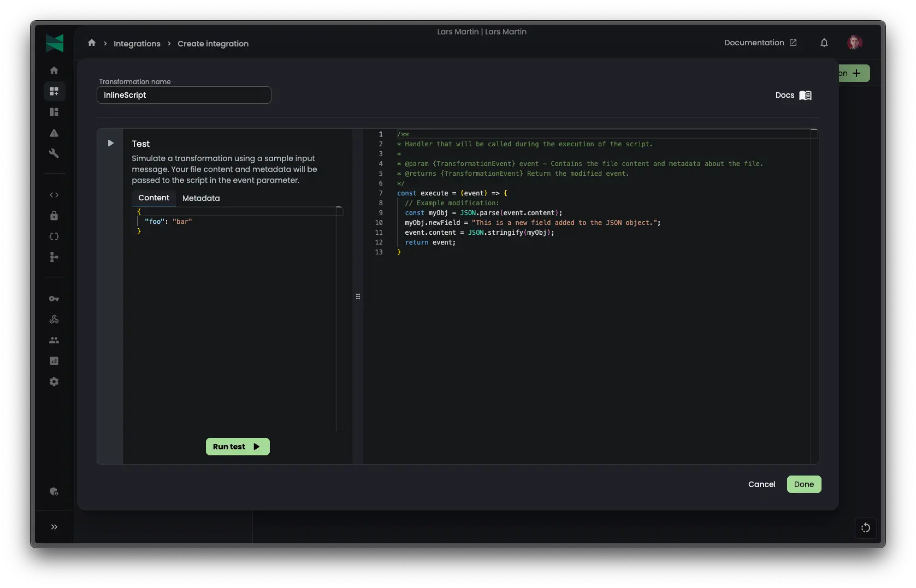Select the Integrations grid icon in the sidebar
Viewport: 916px width, 588px height.
coord(54,91)
